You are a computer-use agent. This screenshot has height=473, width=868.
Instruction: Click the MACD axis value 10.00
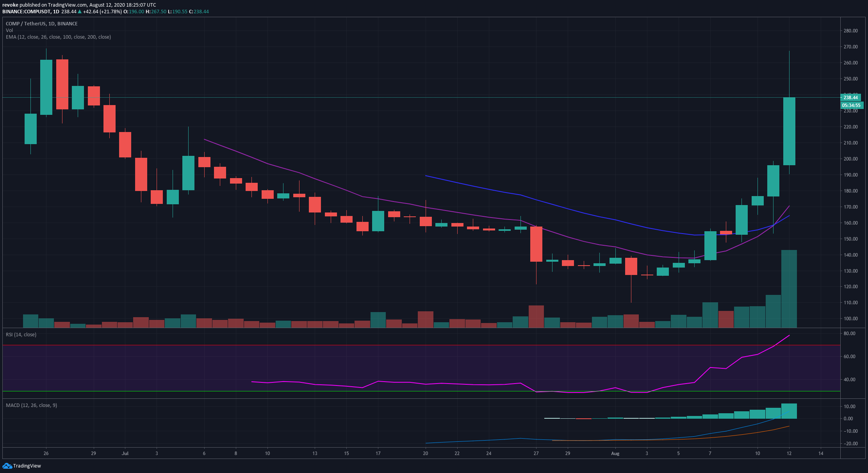tap(850, 407)
